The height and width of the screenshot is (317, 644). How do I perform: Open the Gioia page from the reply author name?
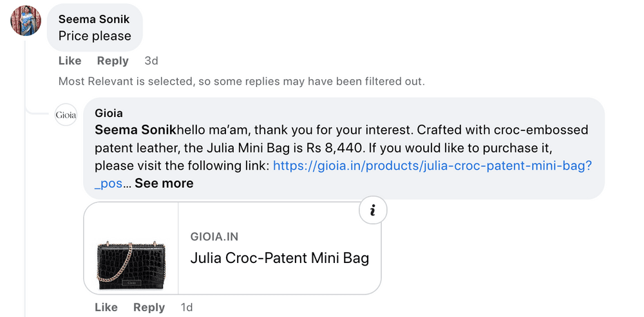109,113
